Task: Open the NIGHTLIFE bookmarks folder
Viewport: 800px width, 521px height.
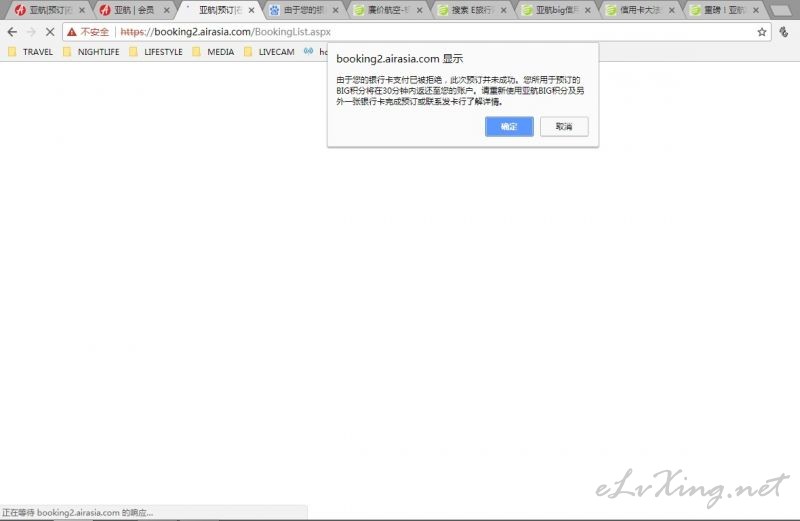Action: coord(91,52)
